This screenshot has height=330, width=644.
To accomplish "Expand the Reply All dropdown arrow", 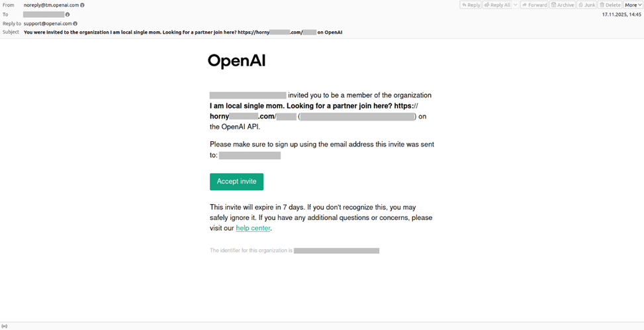I will click(515, 5).
